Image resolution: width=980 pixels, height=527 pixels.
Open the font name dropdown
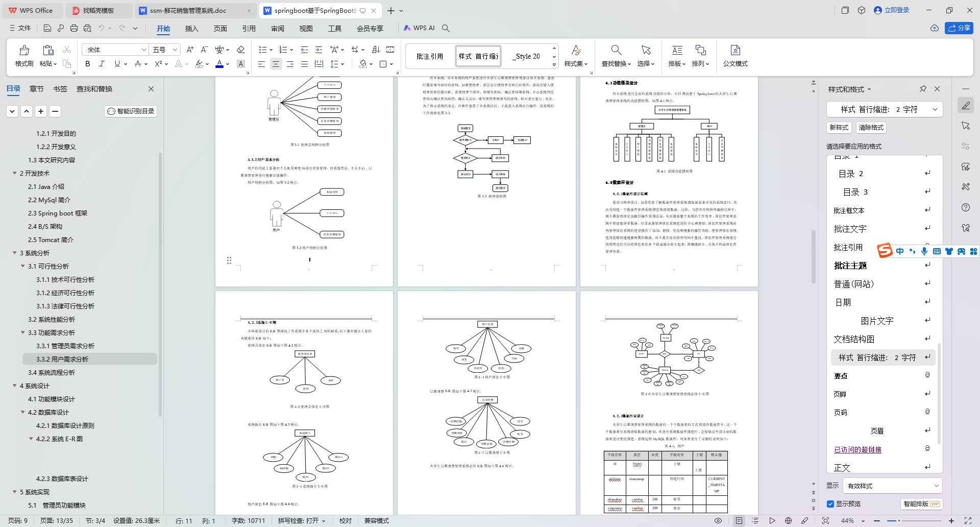[x=143, y=50]
